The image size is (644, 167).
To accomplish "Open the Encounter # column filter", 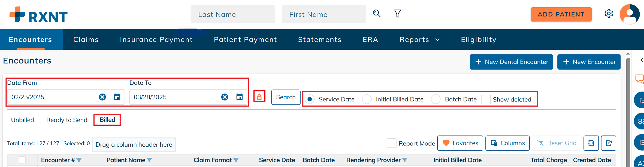I will pyautogui.click(x=79, y=160).
